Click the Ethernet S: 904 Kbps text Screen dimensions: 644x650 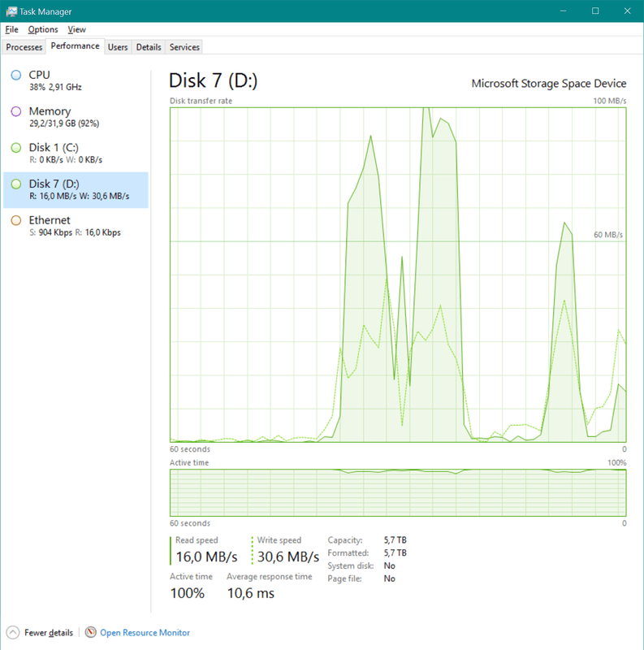pos(50,232)
